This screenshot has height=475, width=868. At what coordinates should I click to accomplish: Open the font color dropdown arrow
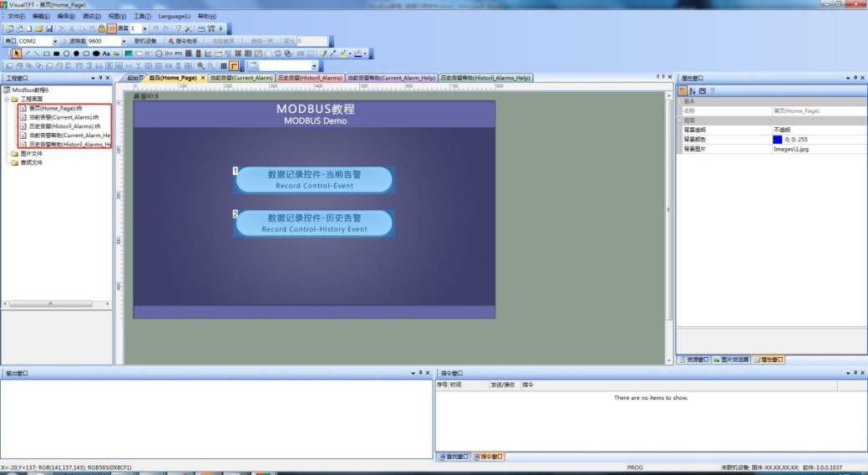pyautogui.click(x=350, y=54)
